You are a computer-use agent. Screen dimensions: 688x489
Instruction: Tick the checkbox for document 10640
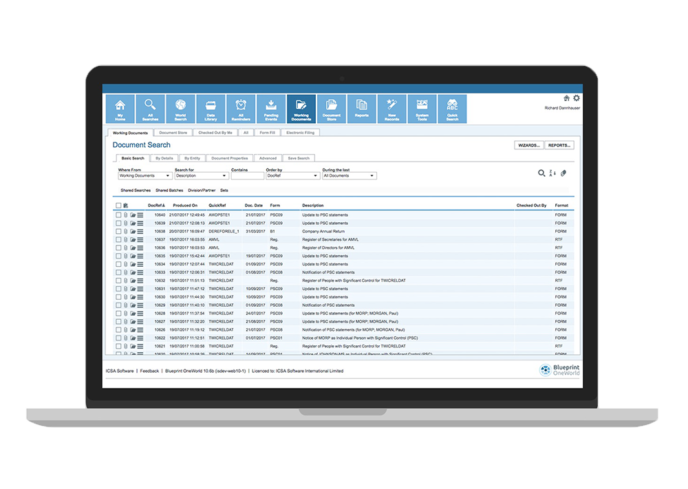click(x=118, y=214)
